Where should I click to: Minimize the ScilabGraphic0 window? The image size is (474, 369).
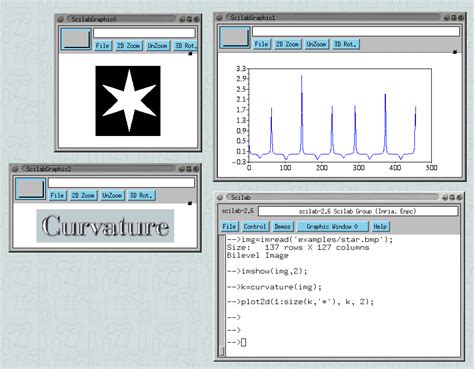(x=182, y=19)
